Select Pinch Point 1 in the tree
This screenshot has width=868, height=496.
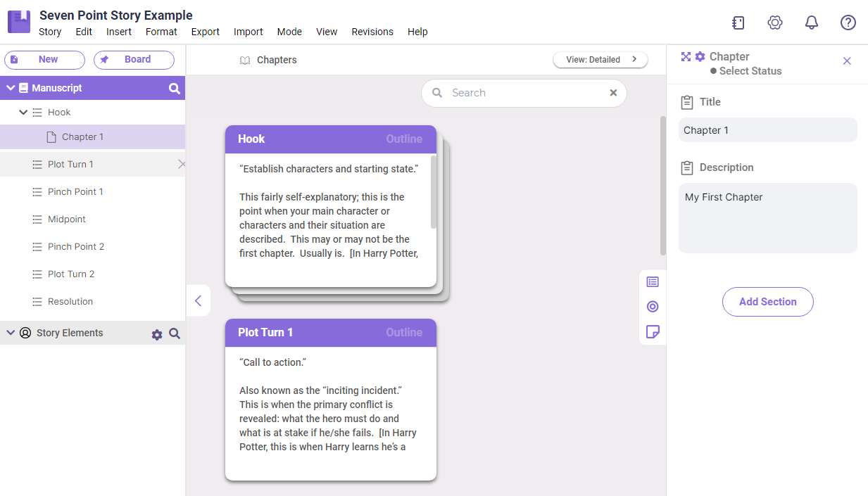75,192
